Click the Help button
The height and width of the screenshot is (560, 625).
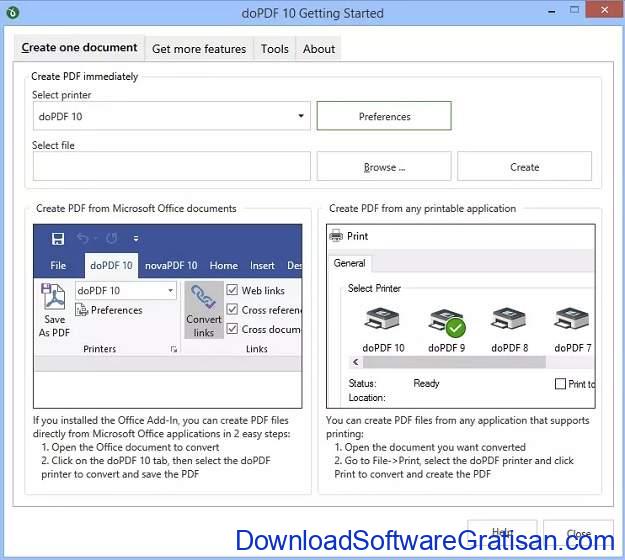[x=502, y=532]
